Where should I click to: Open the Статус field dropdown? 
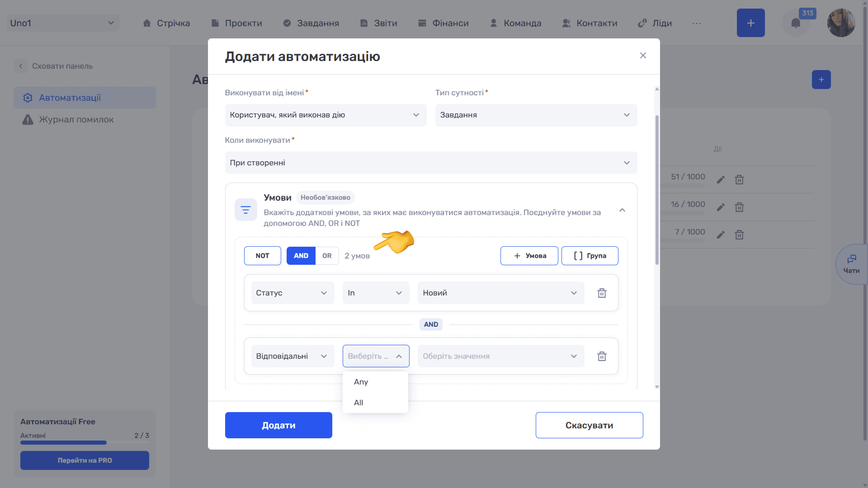292,293
